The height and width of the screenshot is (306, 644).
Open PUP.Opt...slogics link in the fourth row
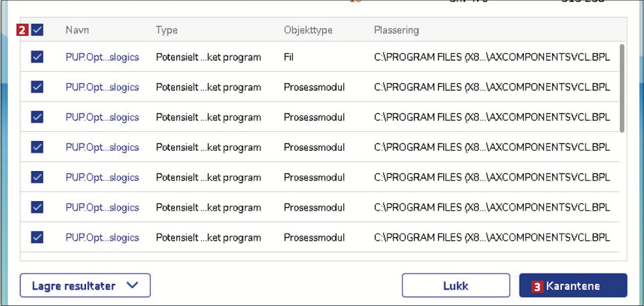point(102,147)
